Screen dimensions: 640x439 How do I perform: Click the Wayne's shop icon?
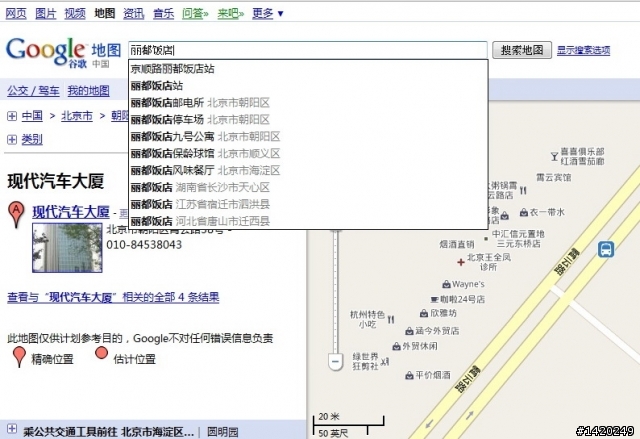click(x=446, y=284)
